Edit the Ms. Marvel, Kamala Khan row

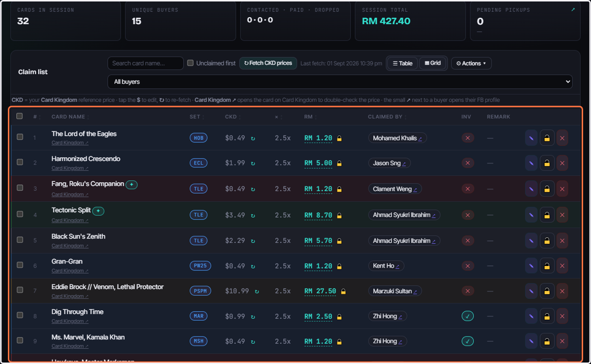point(531,341)
